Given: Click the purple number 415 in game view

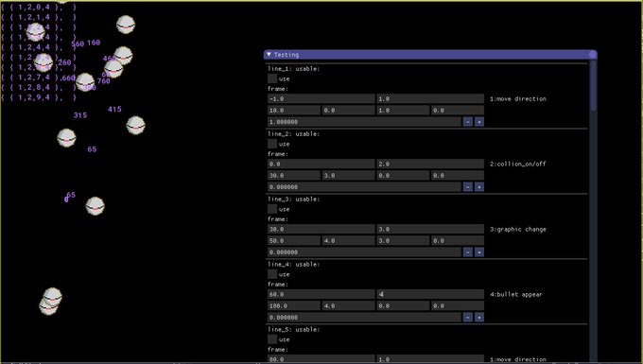Looking at the screenshot, I should click(114, 109).
